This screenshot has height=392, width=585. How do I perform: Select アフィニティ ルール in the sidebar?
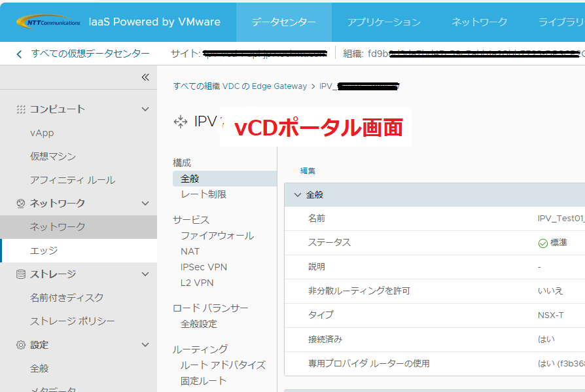click(x=73, y=180)
